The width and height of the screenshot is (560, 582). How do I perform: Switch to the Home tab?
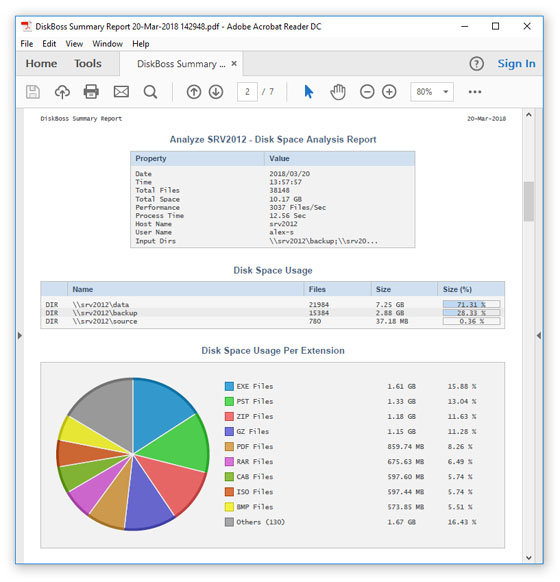pos(41,63)
